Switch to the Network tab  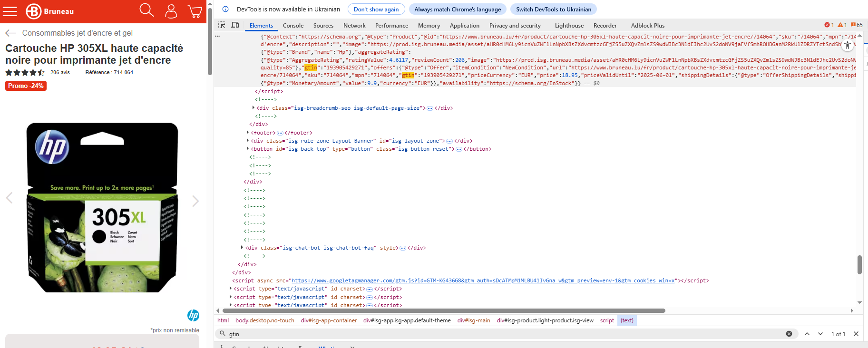point(354,26)
